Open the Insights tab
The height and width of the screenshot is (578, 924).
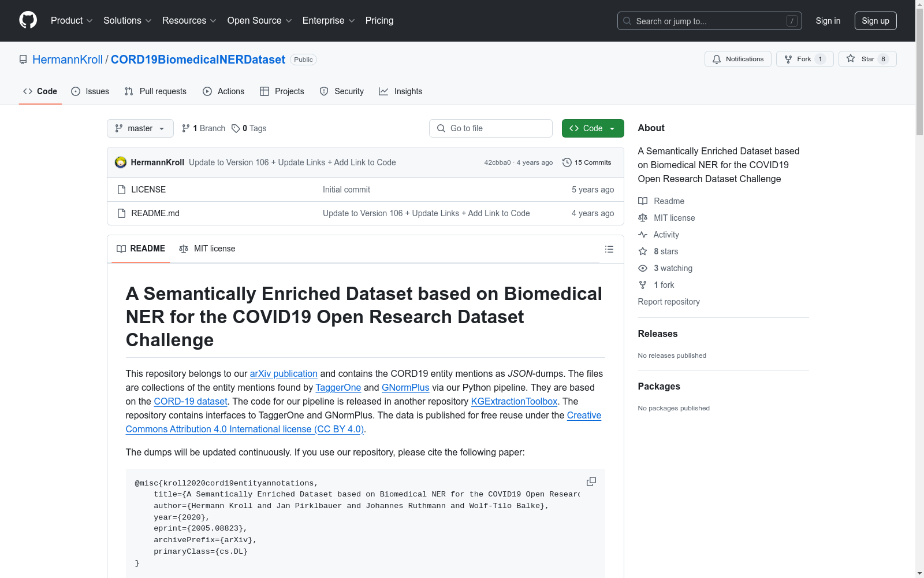(x=401, y=91)
